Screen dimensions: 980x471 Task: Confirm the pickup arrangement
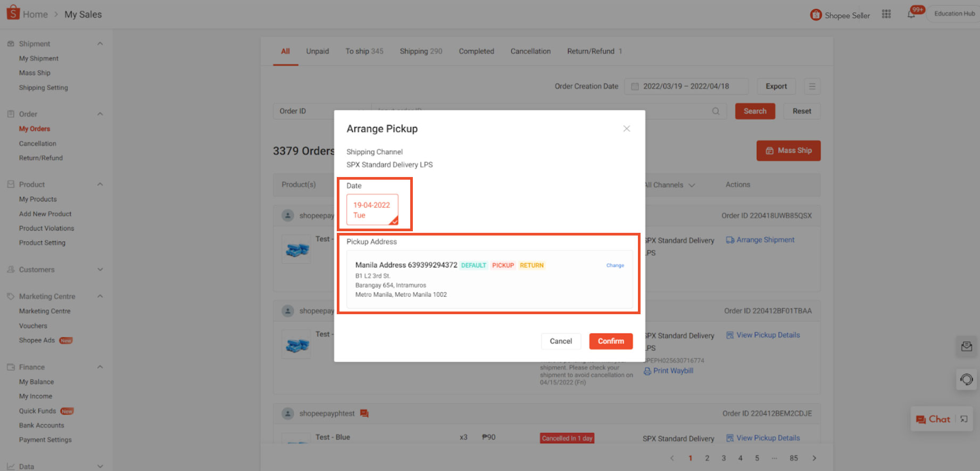click(x=611, y=341)
